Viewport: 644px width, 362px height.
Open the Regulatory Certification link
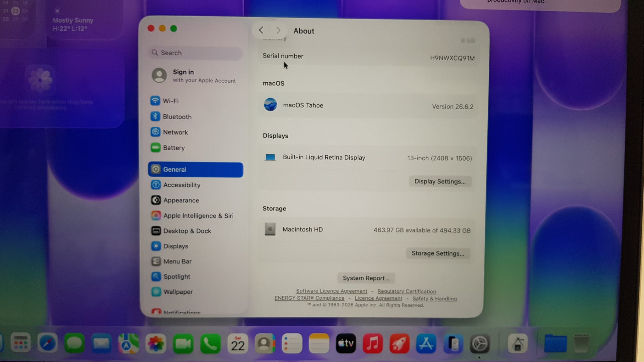coord(407,291)
